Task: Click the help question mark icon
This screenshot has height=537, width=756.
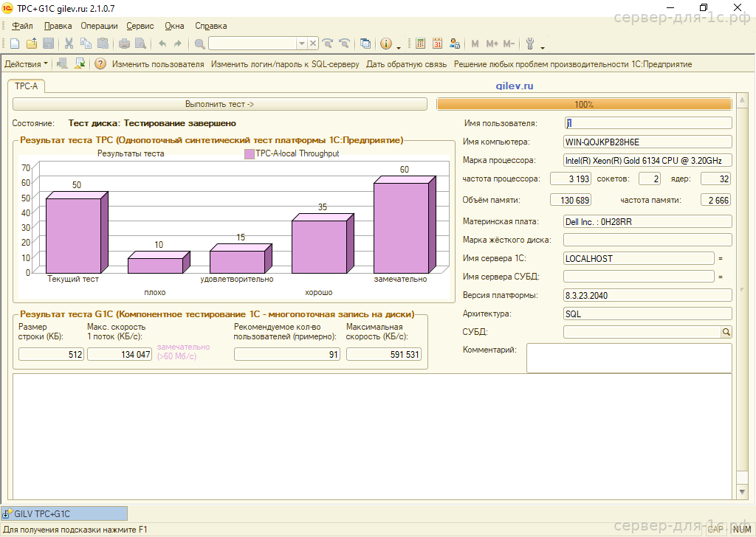Action: [100, 64]
